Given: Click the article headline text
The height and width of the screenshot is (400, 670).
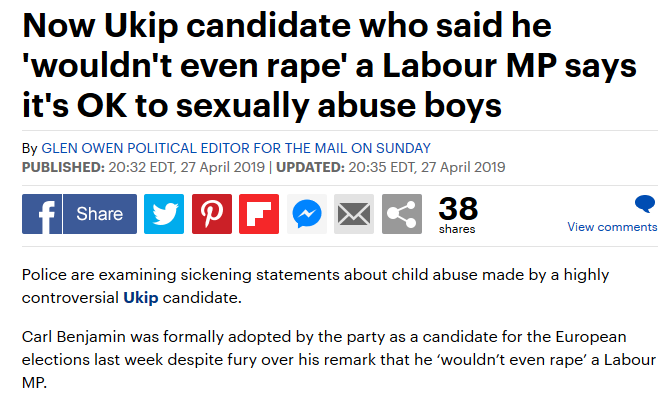Looking at the screenshot, I should (x=329, y=66).
